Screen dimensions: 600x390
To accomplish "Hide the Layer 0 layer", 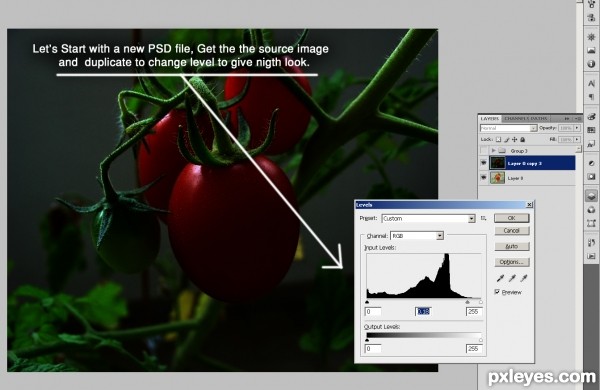I will tap(484, 178).
